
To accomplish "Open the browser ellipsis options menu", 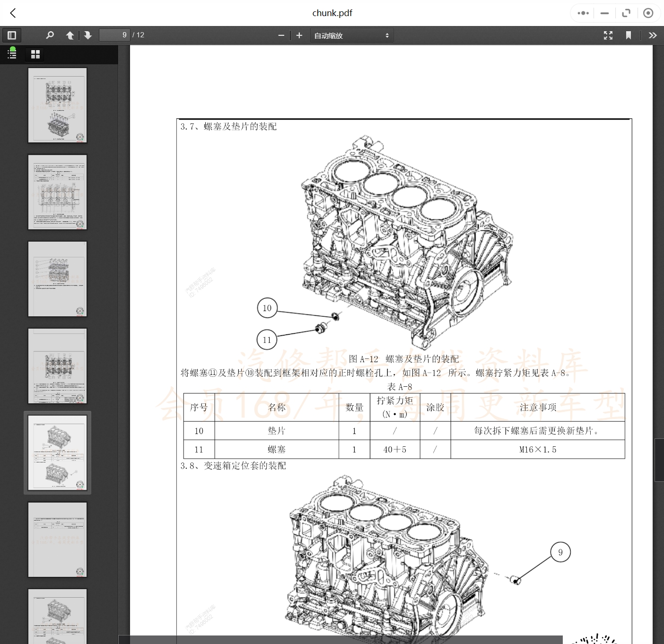I will [582, 13].
